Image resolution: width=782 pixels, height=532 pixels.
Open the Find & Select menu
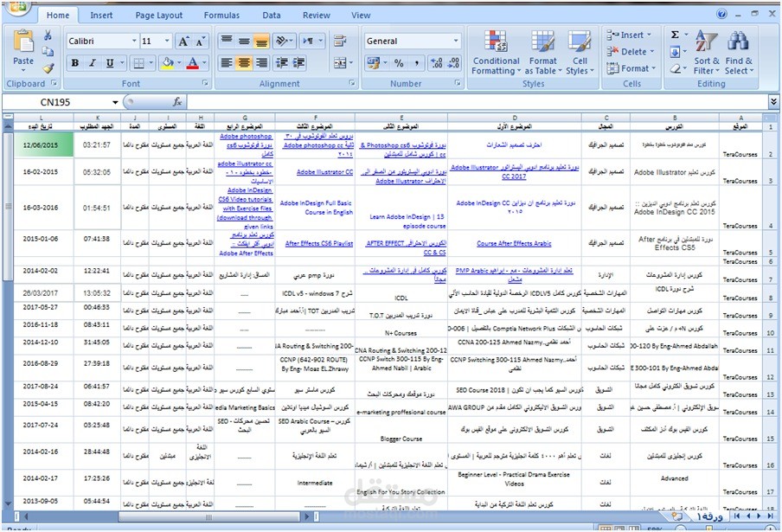click(739, 53)
